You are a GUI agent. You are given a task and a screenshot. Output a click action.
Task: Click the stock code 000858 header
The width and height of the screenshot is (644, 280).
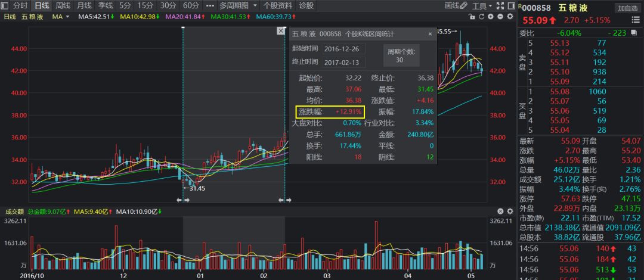click(x=537, y=8)
